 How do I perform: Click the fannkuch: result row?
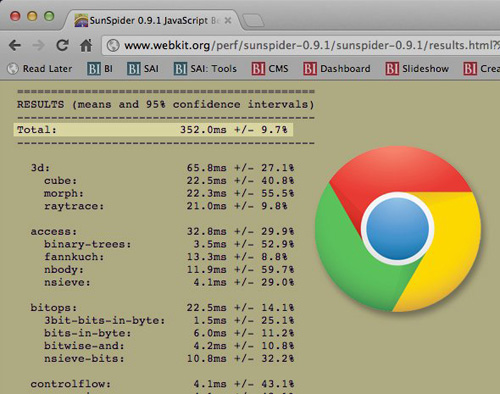(166, 257)
